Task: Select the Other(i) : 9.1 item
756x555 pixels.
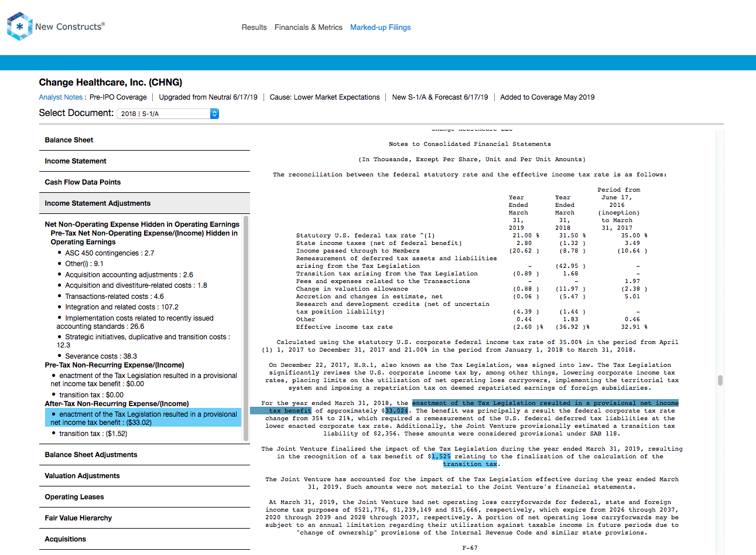Action: point(84,264)
